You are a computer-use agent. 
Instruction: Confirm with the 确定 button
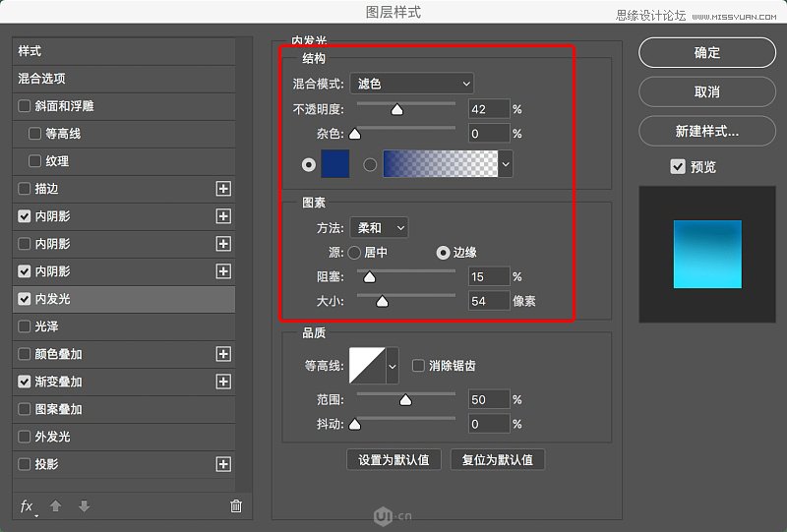(x=707, y=53)
